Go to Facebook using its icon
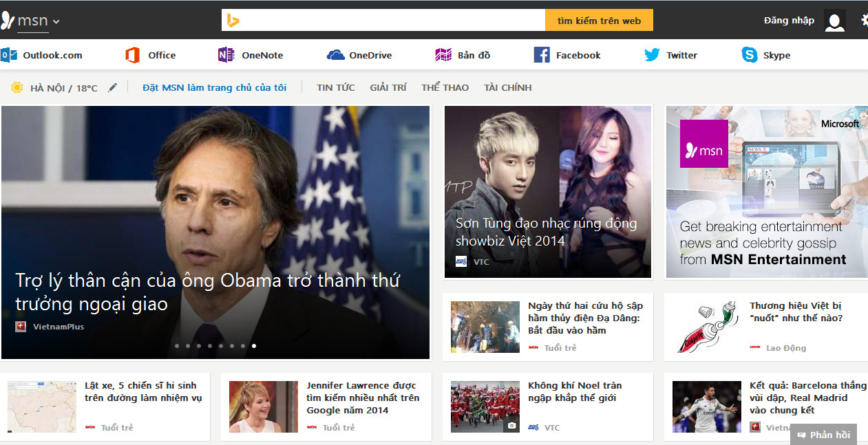 (542, 55)
